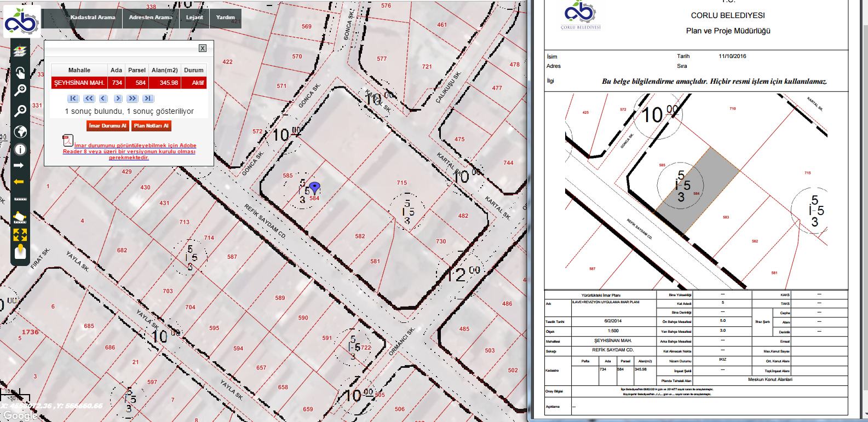
Task: Select the pan hand tool
Action: pos(20,73)
